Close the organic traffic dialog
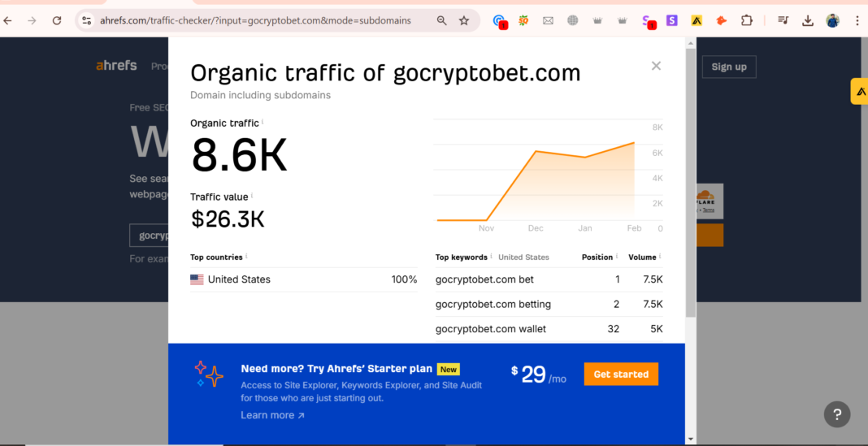Viewport: 868px width, 446px height. 656,66
